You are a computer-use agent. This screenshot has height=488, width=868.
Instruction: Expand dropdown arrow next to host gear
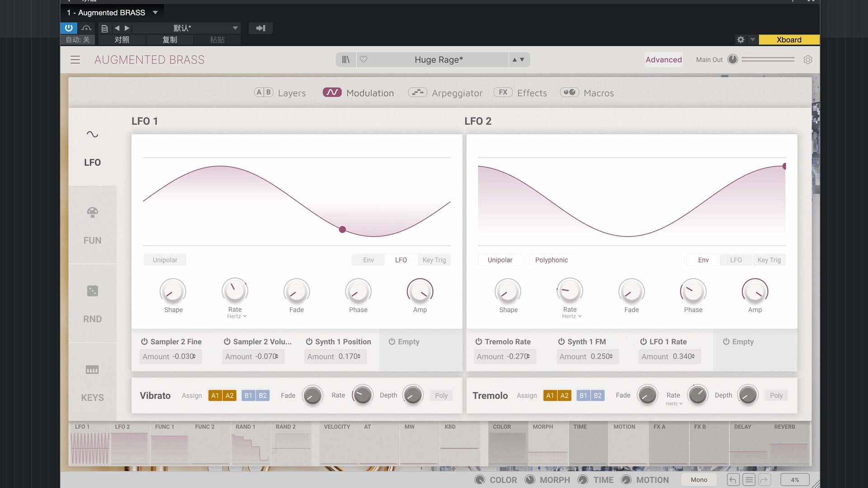point(753,40)
